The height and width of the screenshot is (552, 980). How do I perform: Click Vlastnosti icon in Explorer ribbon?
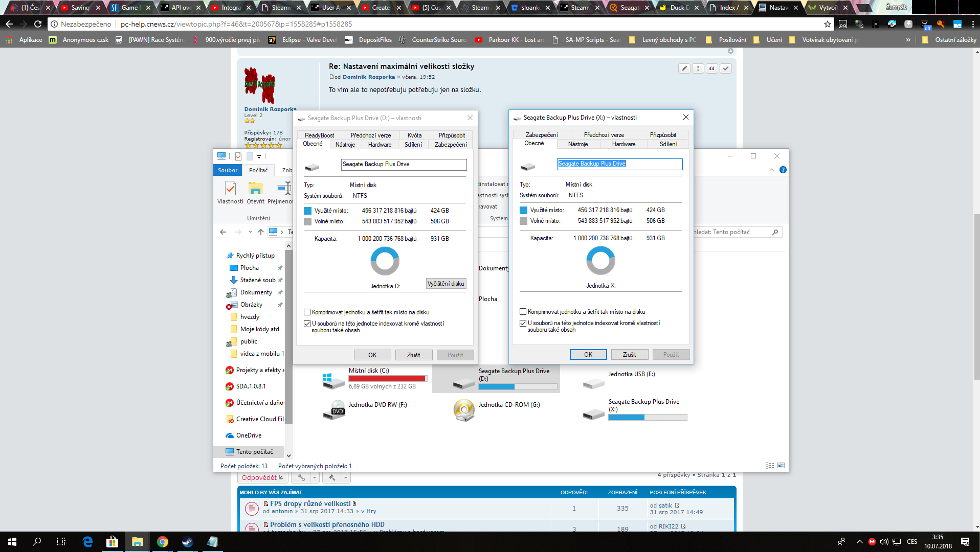coord(231,189)
